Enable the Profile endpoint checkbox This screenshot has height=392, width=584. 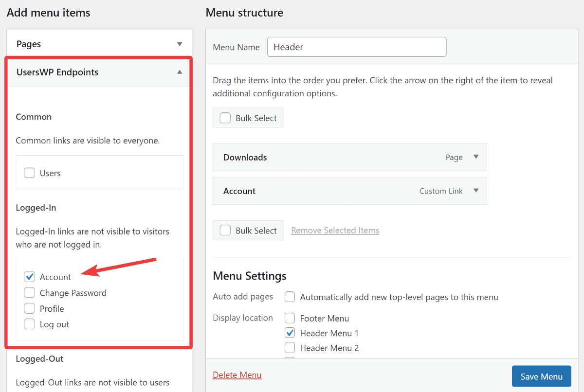(x=30, y=308)
